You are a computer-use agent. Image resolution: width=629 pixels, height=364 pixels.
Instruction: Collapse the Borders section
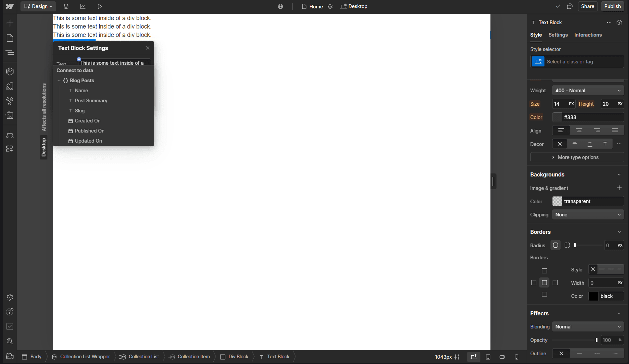[x=619, y=232]
